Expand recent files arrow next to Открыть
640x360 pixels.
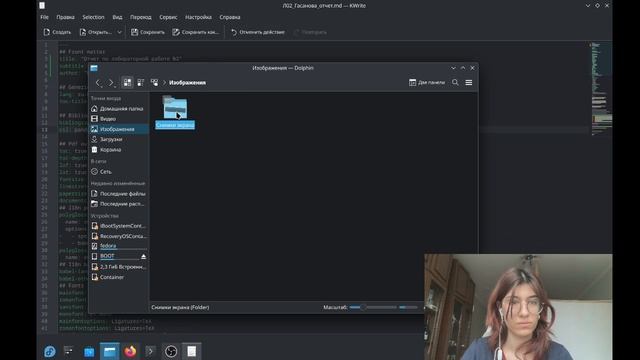click(x=119, y=32)
